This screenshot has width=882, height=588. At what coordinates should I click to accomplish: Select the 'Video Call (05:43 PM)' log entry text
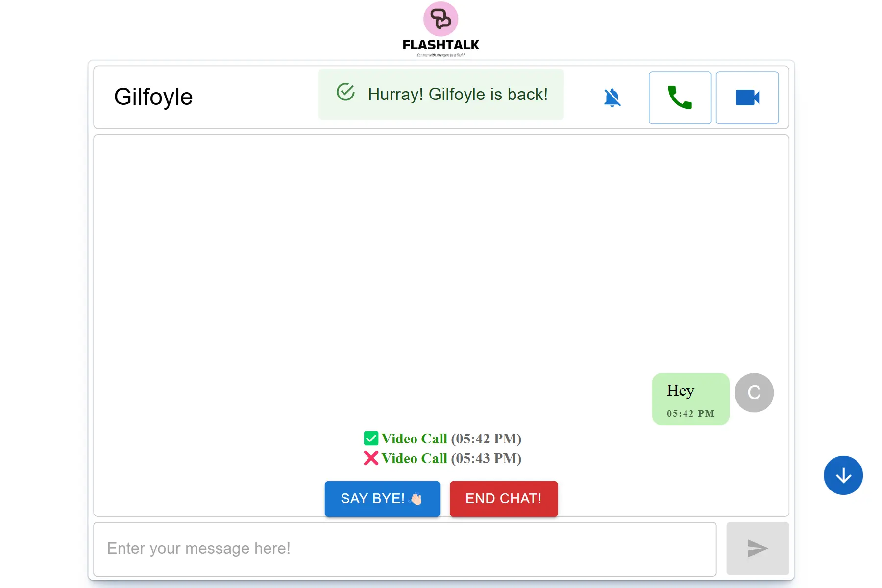[x=451, y=458]
